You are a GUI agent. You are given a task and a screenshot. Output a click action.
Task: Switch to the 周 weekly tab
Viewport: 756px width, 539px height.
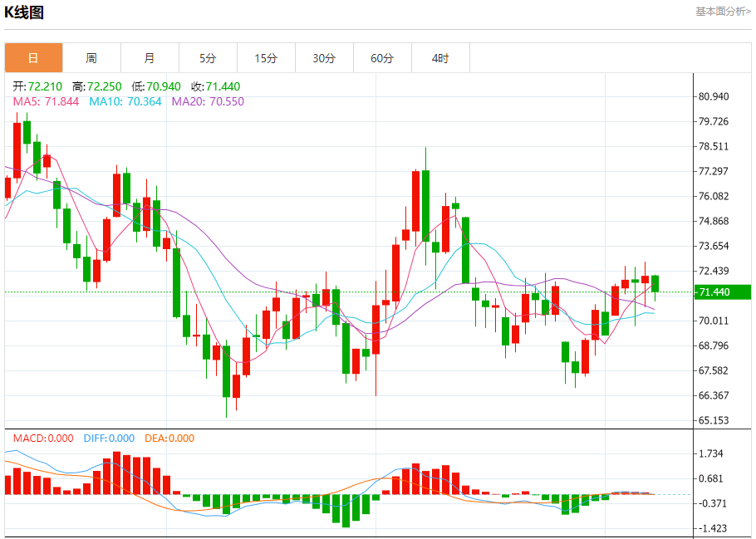coord(91,58)
